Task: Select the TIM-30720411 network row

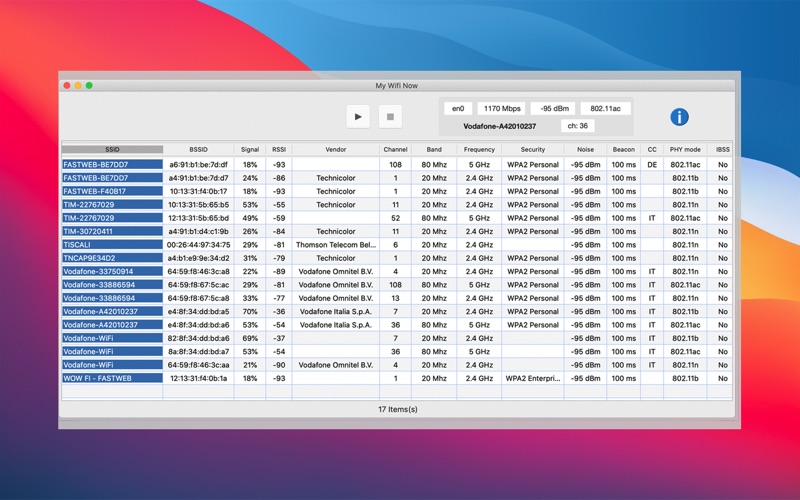Action: tap(397, 232)
